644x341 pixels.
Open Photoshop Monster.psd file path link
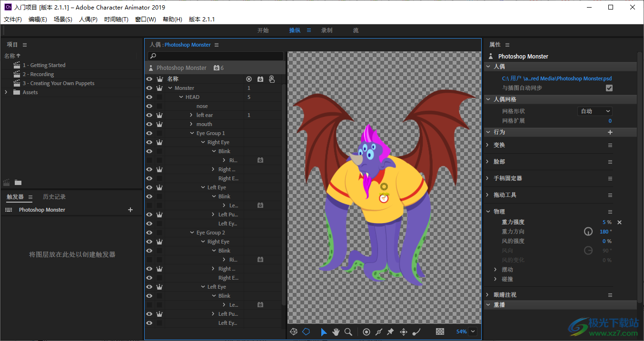(557, 78)
